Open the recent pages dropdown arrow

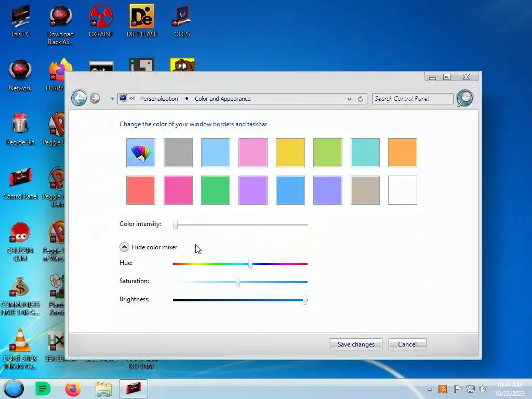tap(112, 99)
